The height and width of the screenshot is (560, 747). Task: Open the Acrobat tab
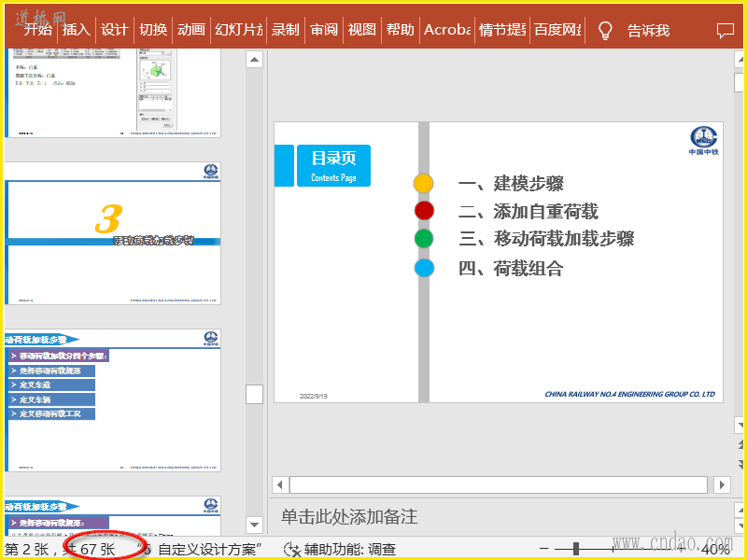click(x=447, y=30)
